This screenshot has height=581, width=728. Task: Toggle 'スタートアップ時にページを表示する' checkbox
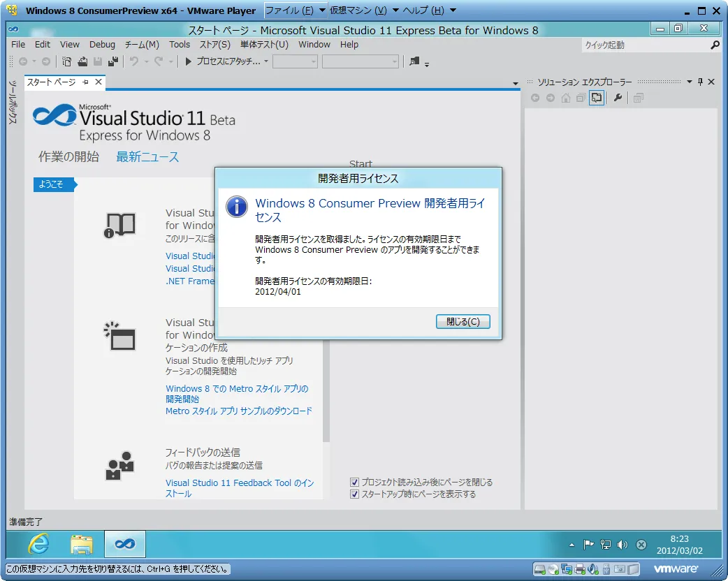(x=355, y=494)
